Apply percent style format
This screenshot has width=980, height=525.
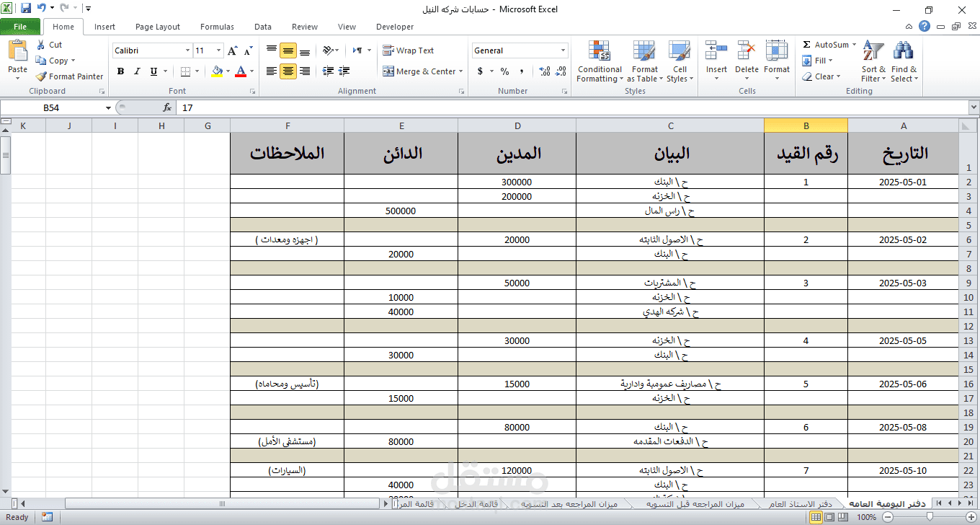pyautogui.click(x=504, y=71)
